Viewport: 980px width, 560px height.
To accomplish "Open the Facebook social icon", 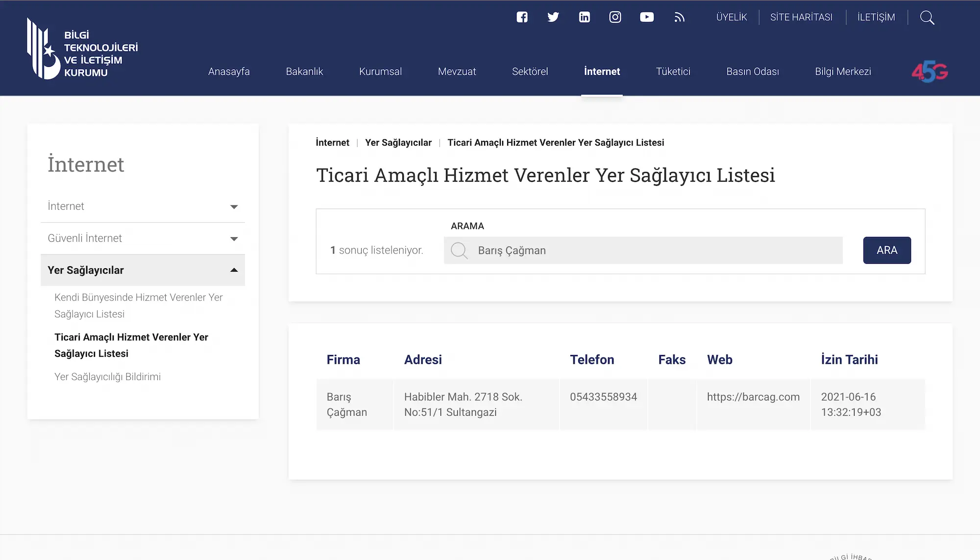I will (522, 17).
